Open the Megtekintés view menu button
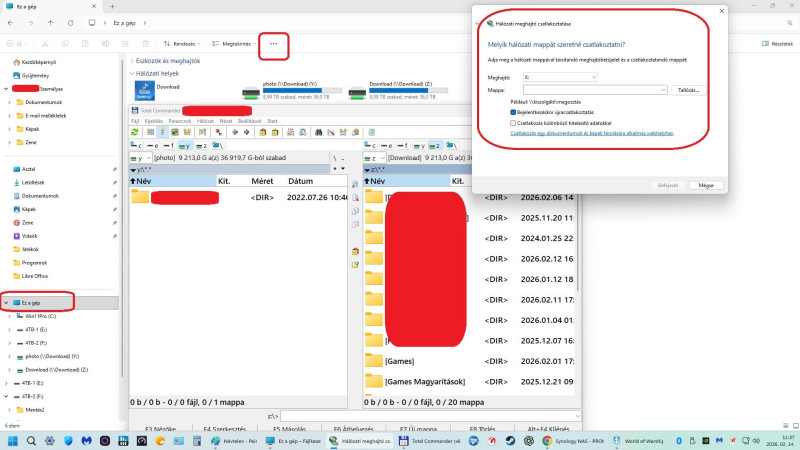This screenshot has width=800, height=450. (234, 44)
